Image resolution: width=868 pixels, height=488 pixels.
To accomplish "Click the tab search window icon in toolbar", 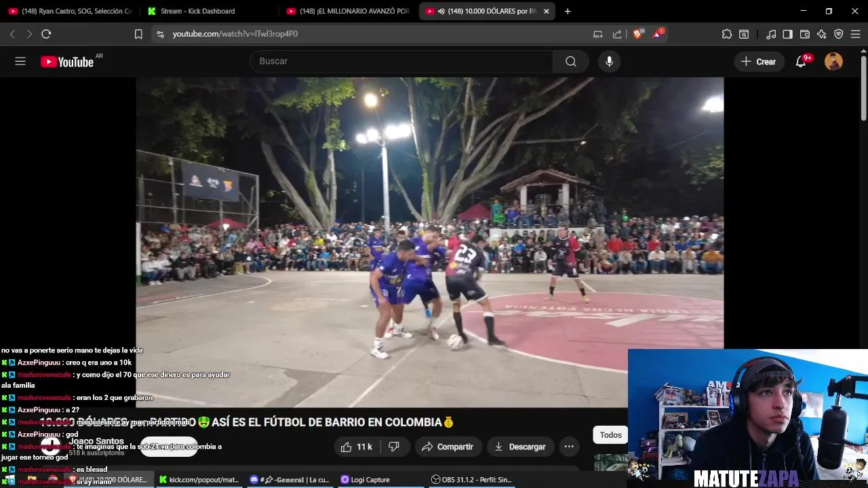I will (x=744, y=34).
